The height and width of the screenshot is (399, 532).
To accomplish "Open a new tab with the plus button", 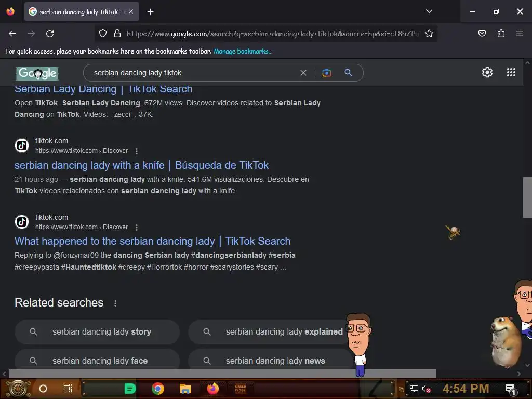I will pyautogui.click(x=150, y=12).
